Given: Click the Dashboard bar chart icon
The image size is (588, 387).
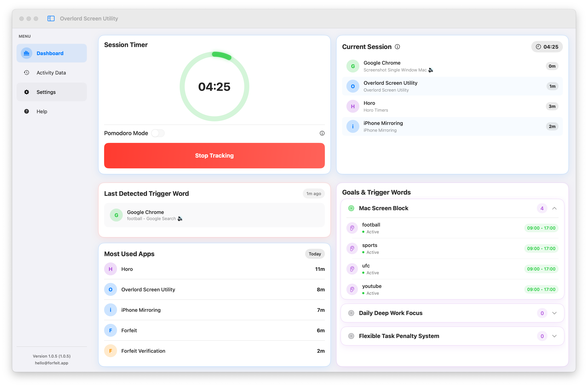Looking at the screenshot, I should pyautogui.click(x=26, y=53).
